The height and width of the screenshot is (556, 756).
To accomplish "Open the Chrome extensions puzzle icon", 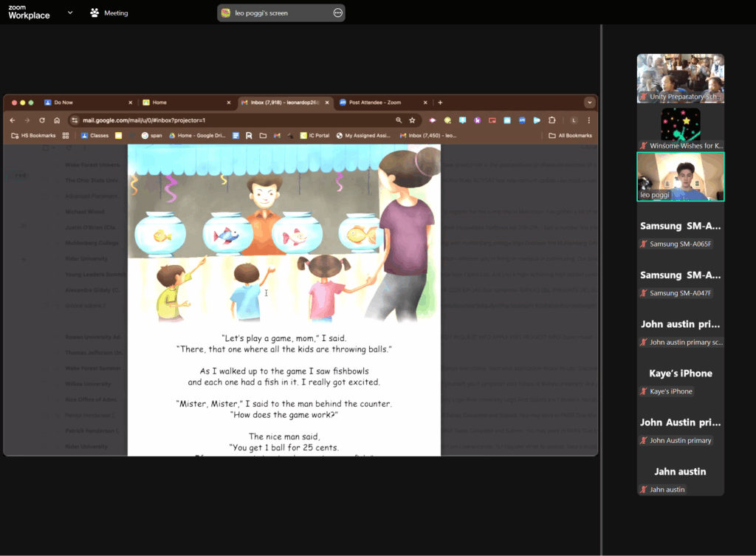I will (x=551, y=120).
